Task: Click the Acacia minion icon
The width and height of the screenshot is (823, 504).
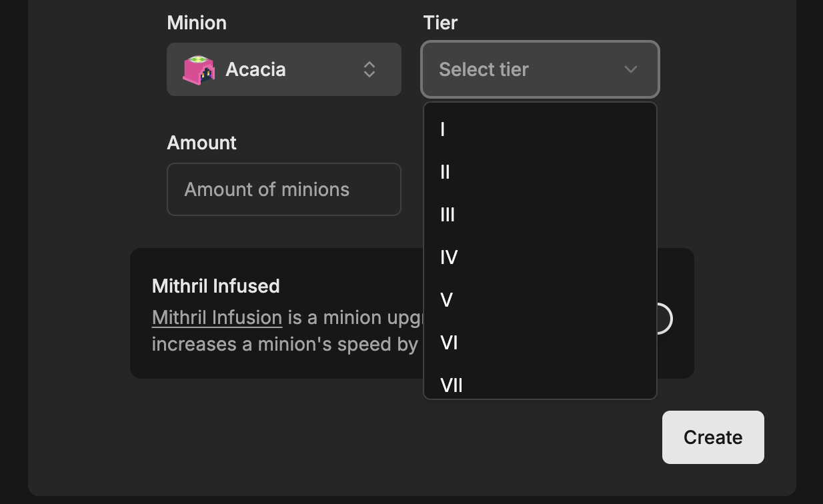Action: (x=198, y=69)
